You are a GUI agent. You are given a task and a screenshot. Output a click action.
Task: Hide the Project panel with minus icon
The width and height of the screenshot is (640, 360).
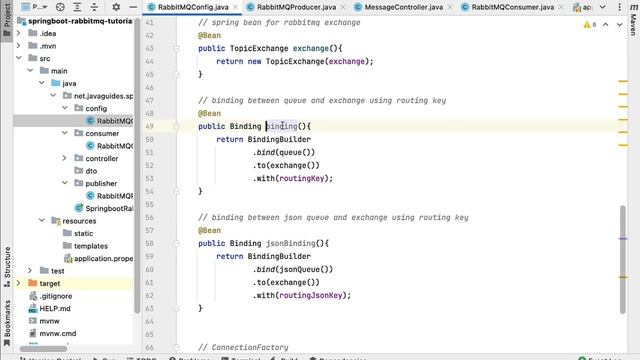click(133, 7)
